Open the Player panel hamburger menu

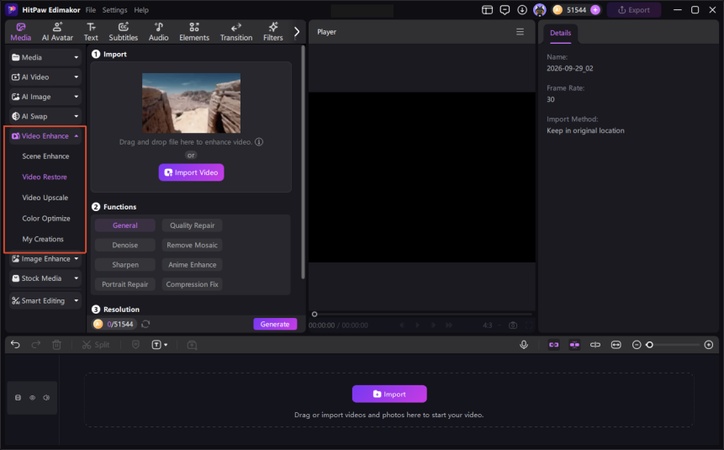tap(520, 32)
